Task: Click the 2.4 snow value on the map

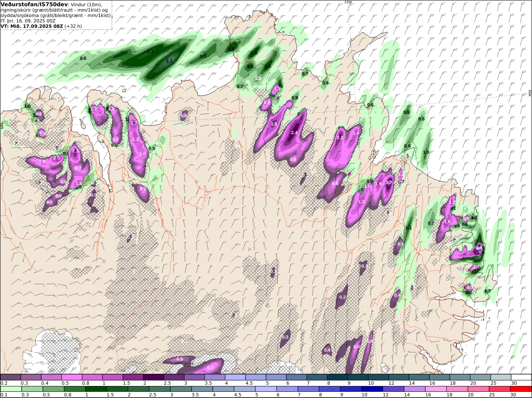Action: [x=294, y=133]
